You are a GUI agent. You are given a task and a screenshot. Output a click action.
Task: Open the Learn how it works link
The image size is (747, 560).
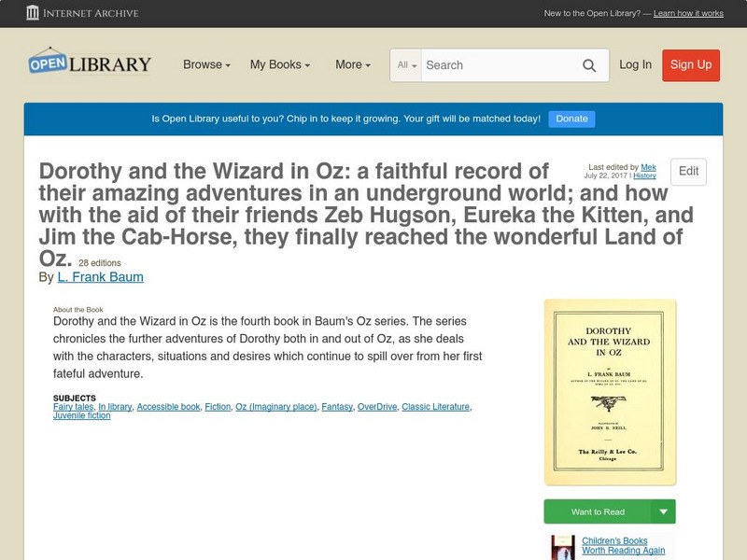[x=688, y=13]
